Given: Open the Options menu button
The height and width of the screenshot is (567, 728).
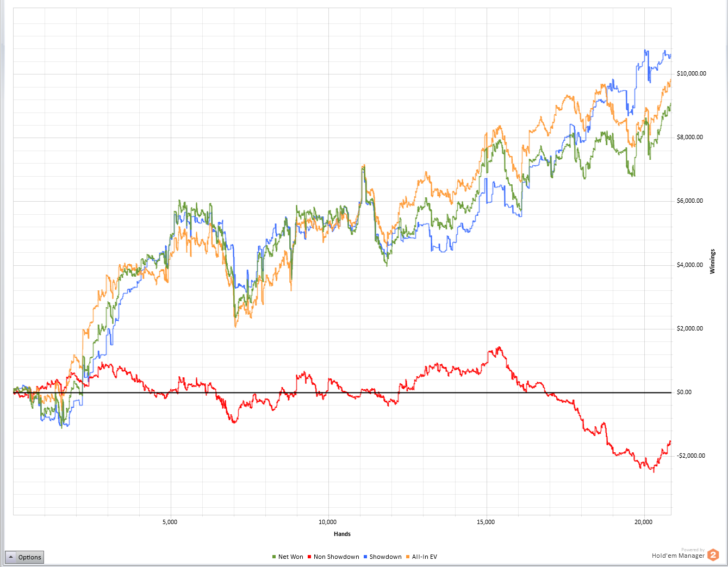Looking at the screenshot, I should pyautogui.click(x=24, y=557).
